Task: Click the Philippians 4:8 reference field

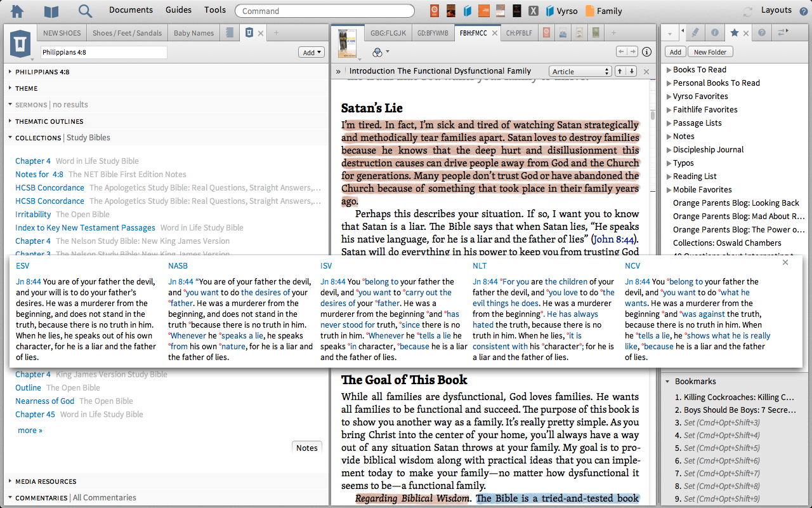Action: 104,53
